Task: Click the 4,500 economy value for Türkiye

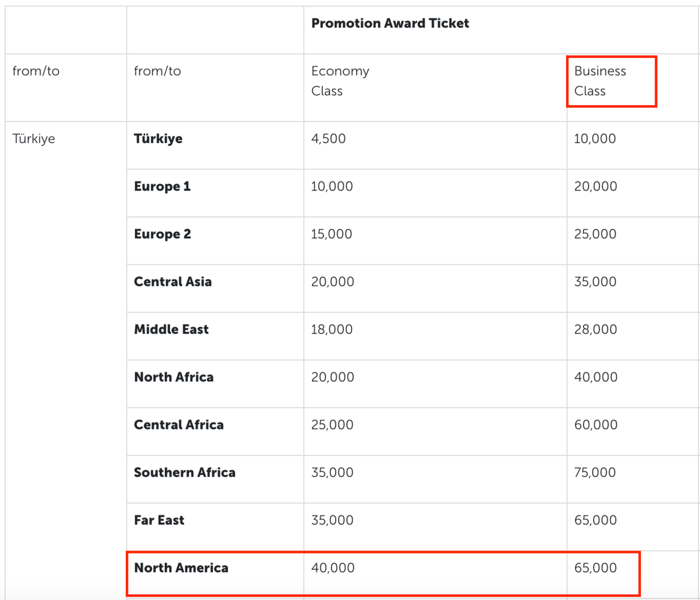Action: click(x=328, y=139)
